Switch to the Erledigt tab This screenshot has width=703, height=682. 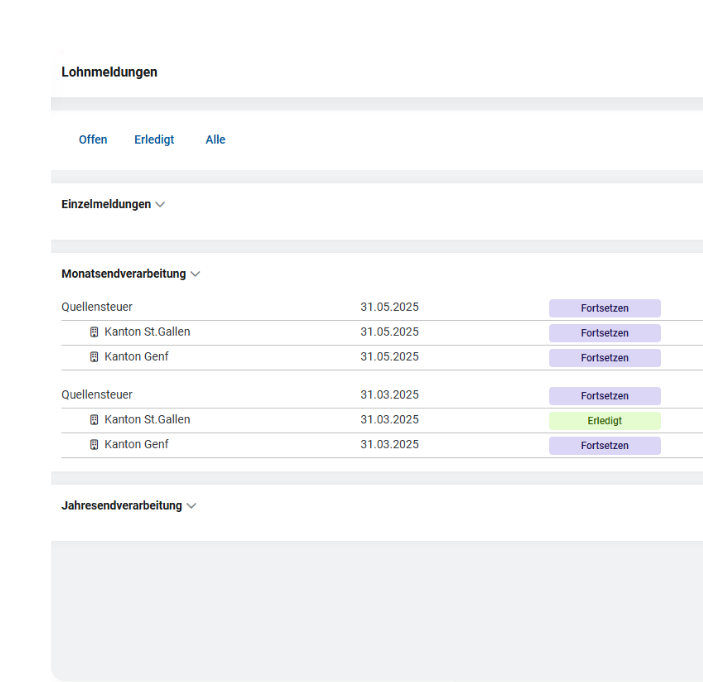154,140
